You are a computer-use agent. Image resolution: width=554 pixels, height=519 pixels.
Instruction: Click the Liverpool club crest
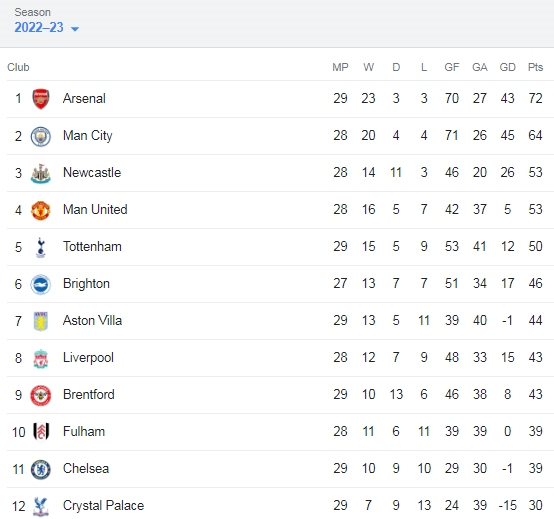(41, 359)
